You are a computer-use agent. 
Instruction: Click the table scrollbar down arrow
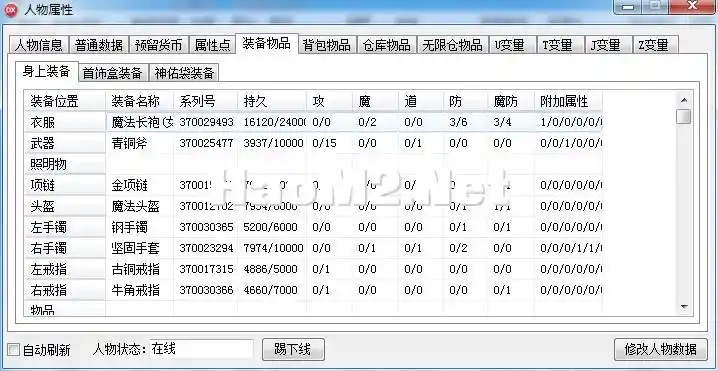684,306
